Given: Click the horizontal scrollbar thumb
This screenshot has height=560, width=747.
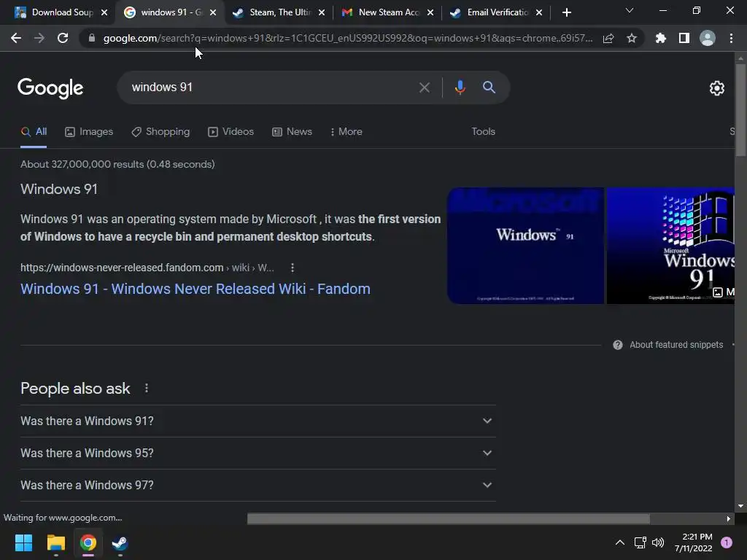Looking at the screenshot, I should (449, 518).
